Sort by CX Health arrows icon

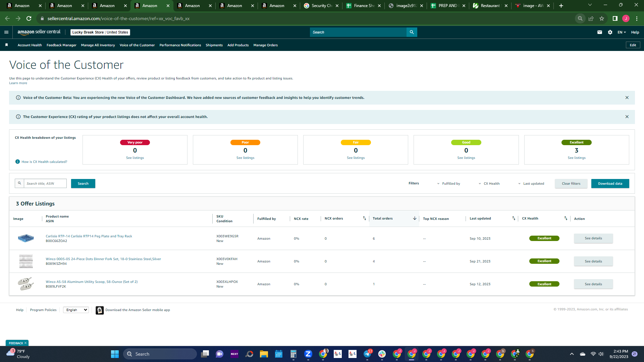pyautogui.click(x=566, y=218)
